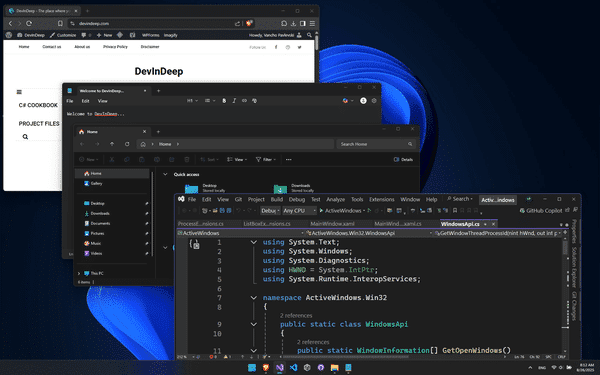This screenshot has width=600, height=375.
Task: Open See more ellipsis in File Explorer
Action: [289, 160]
